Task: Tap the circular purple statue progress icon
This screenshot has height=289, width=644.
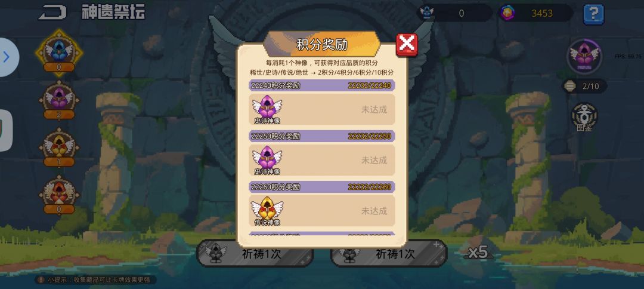Action: 584,56
